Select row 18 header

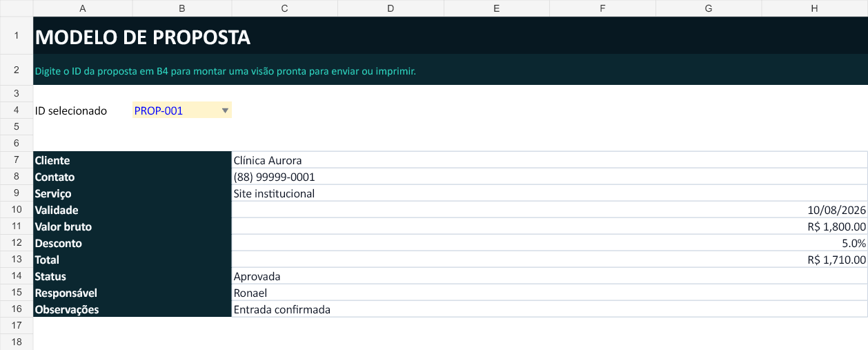(x=17, y=342)
